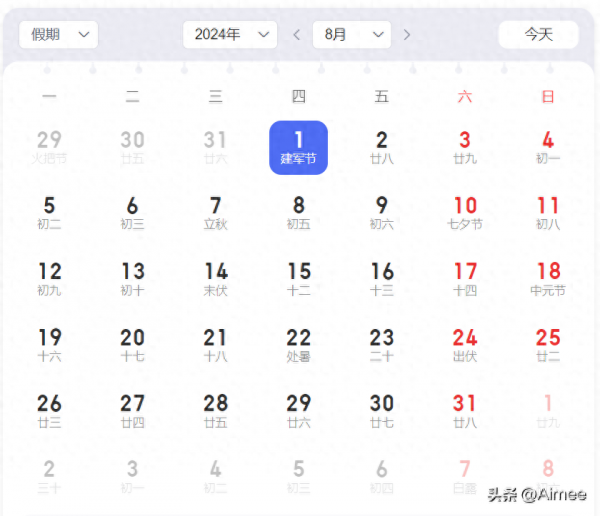This screenshot has height=516, width=600.
Task: Choose August 24 出伏 date
Action: pos(465,345)
